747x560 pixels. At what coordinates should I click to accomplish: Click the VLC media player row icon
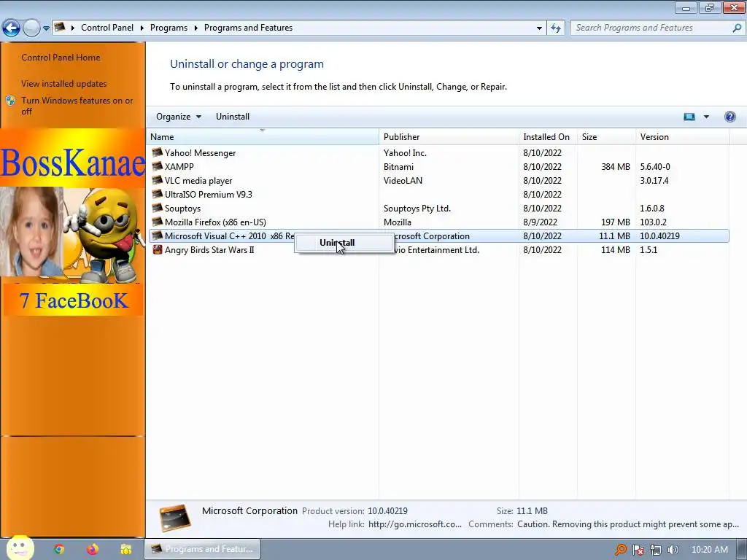point(158,181)
